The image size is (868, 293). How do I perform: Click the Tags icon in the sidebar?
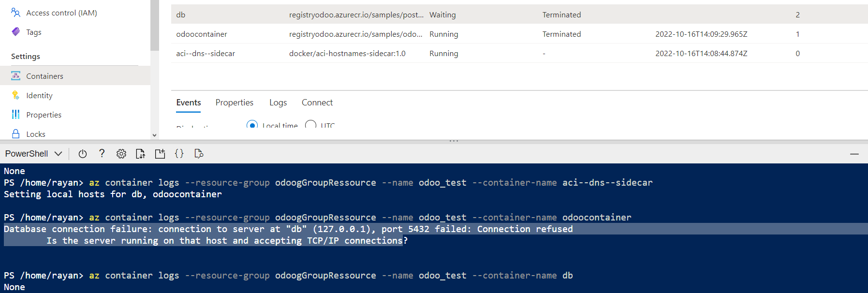tap(15, 32)
